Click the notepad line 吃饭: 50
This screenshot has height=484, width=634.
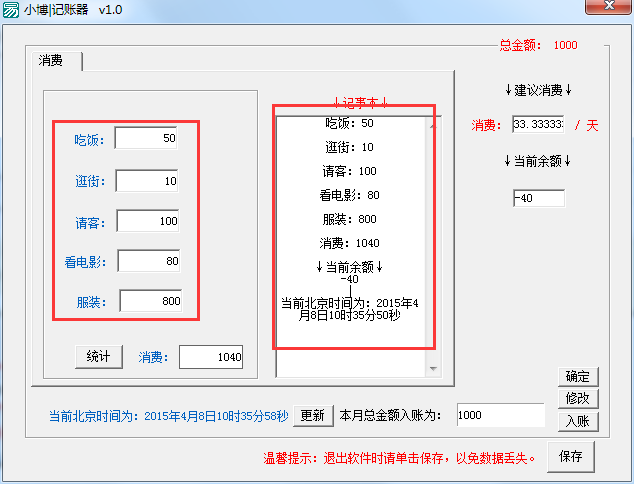pos(350,123)
